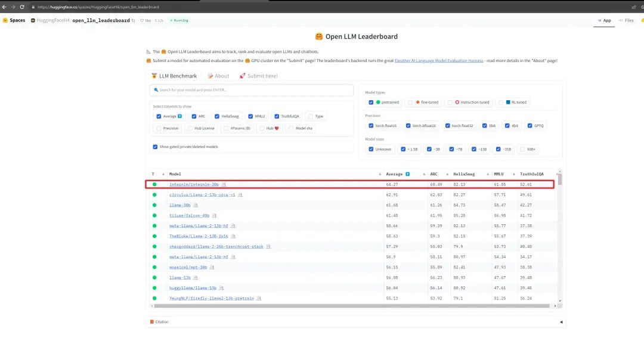Enable the Model sha column checkbox

click(291, 128)
